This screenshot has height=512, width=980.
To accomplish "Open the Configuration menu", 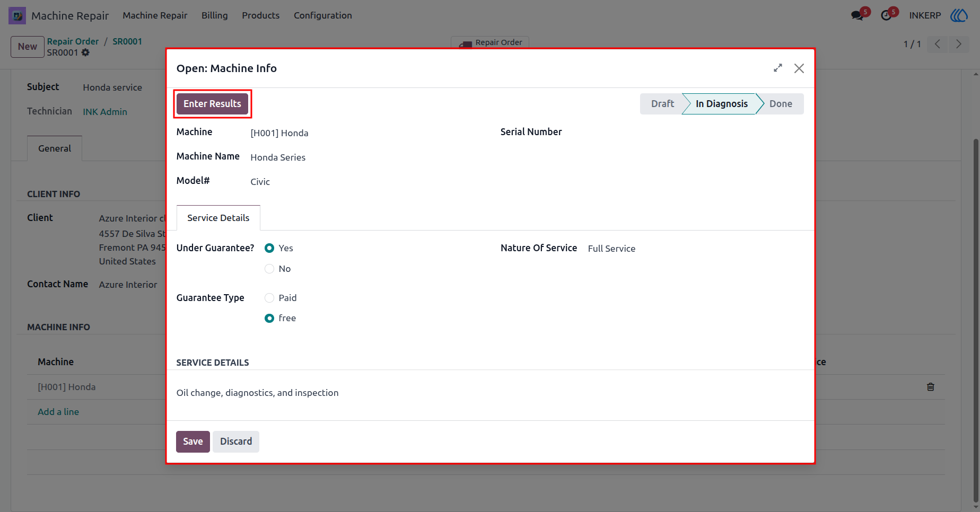I will point(323,15).
